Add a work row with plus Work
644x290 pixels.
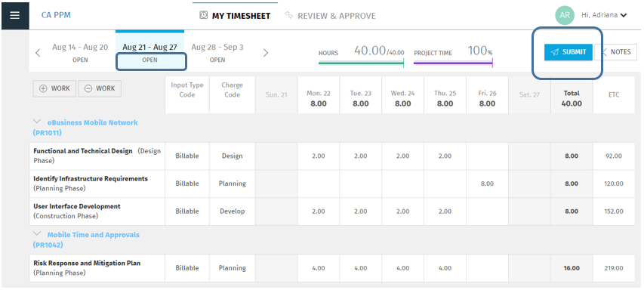pos(54,88)
